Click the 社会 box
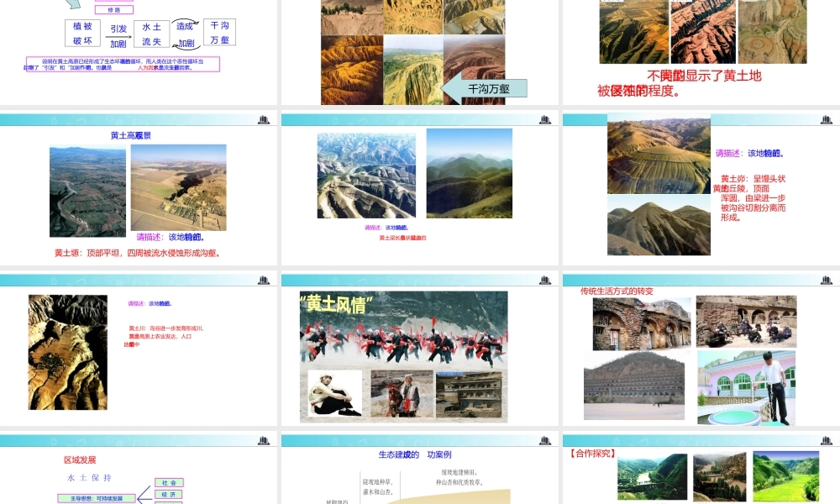The width and height of the screenshot is (840, 504). 169,482
